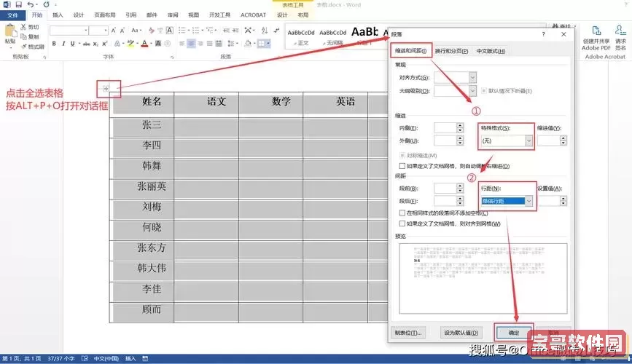
Task: Click the 制表位(T)... button
Action: click(x=408, y=333)
